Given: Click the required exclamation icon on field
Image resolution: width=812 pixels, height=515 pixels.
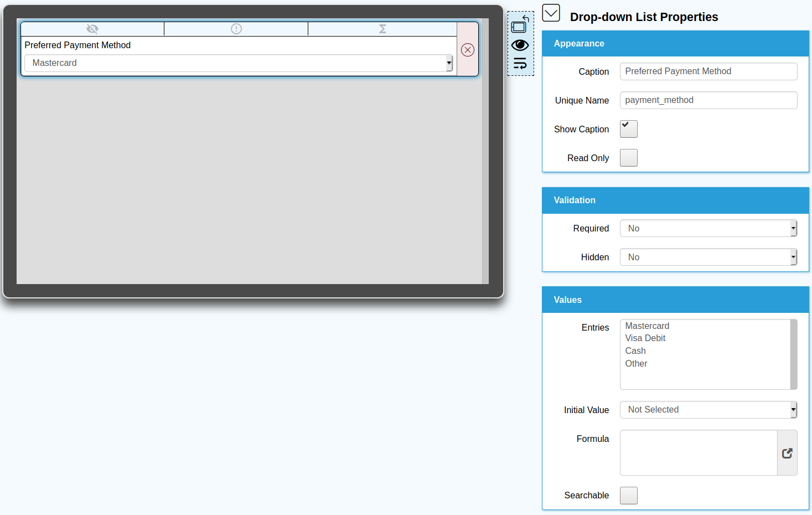Looking at the screenshot, I should [x=236, y=29].
